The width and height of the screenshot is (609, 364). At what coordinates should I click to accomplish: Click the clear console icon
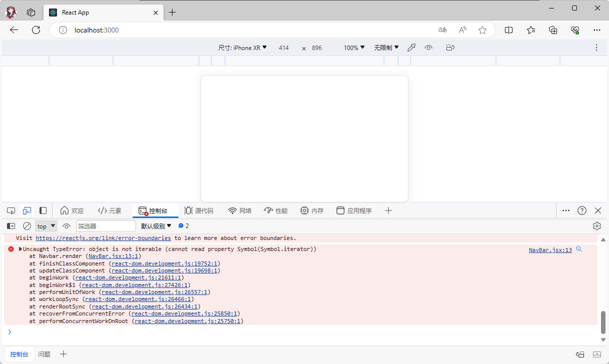(x=27, y=226)
